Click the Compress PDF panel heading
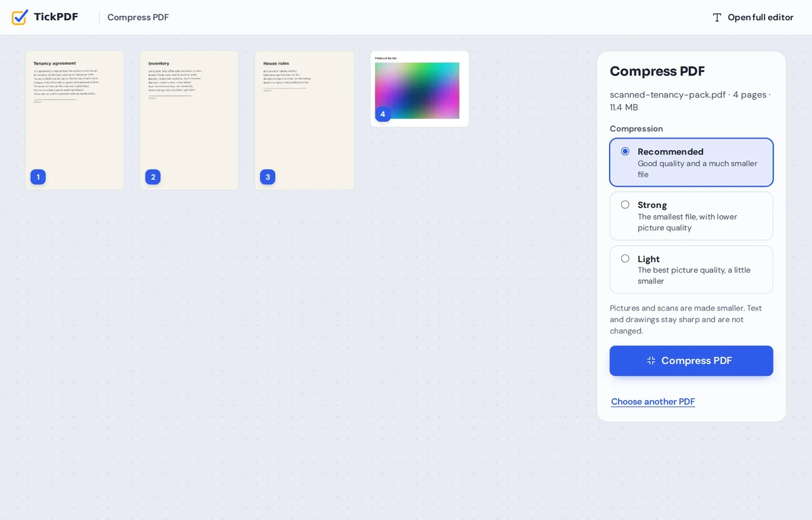This screenshot has width=812, height=520. 657,71
